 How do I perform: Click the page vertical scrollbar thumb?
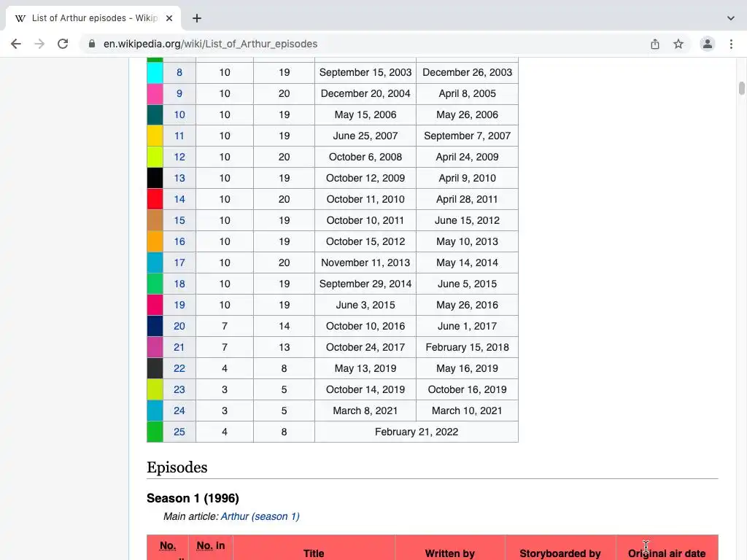click(741, 88)
